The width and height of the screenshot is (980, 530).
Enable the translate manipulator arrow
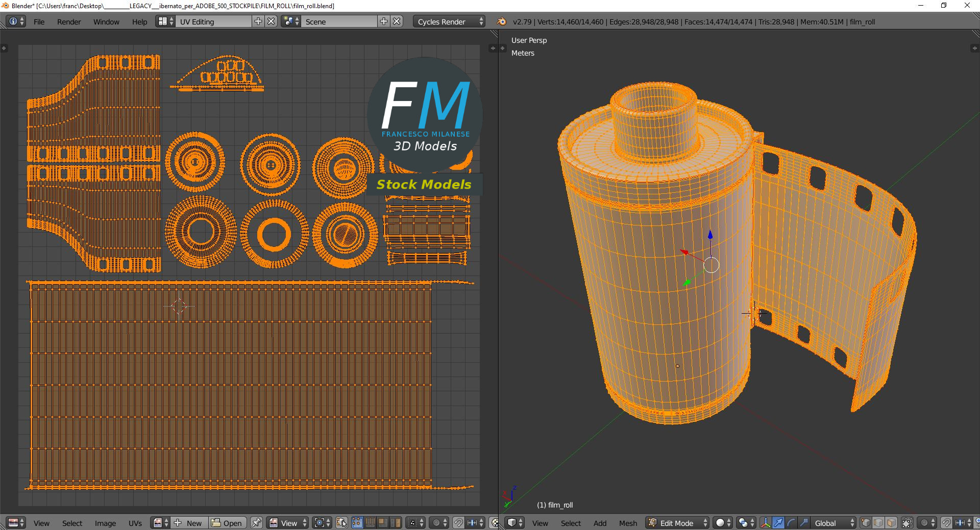(778, 523)
